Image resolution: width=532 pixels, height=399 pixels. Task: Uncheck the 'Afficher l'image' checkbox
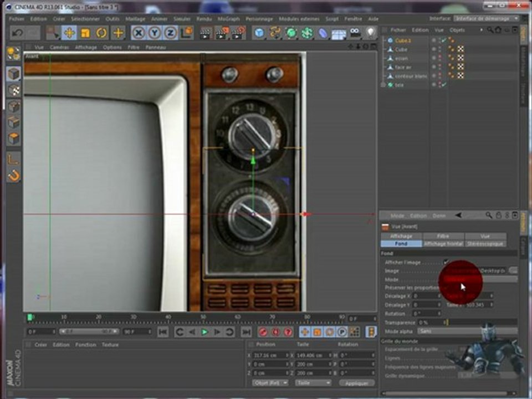tap(446, 262)
